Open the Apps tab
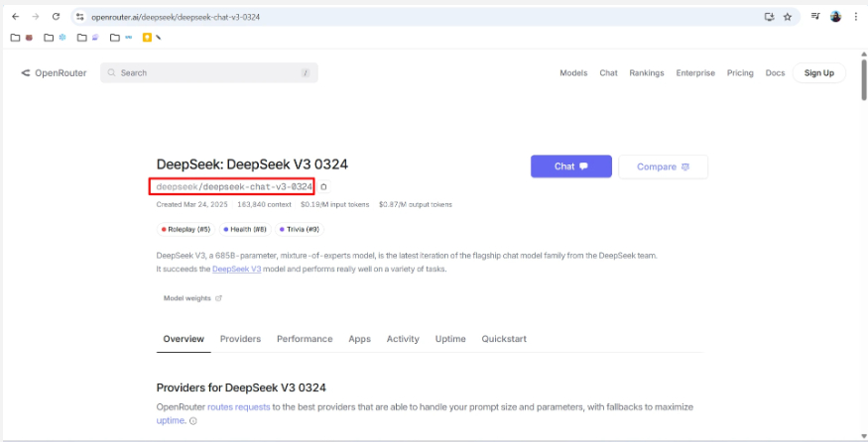Viewport: 868px width, 442px height. (359, 339)
